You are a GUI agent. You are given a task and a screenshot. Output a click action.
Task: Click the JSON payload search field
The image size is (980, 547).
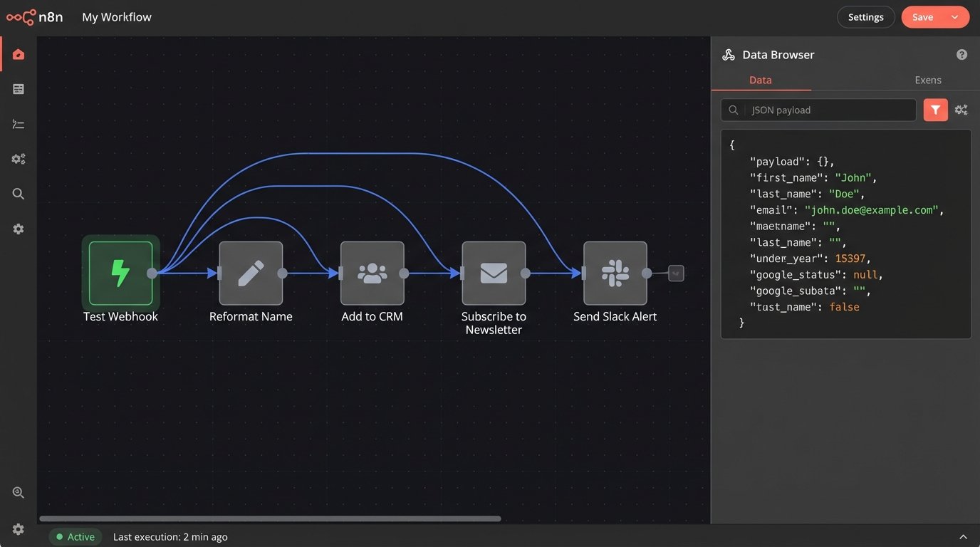(x=826, y=110)
